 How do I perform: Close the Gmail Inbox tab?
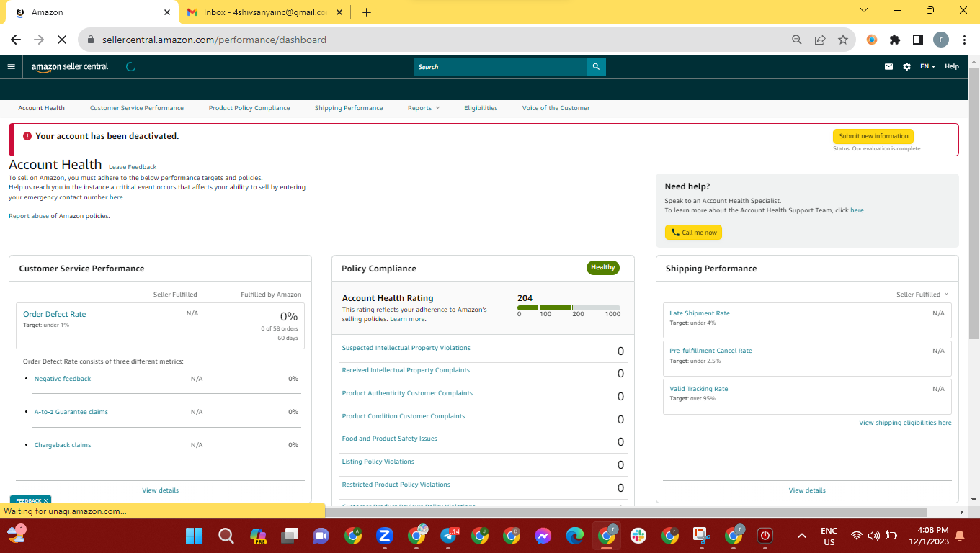coord(340,12)
